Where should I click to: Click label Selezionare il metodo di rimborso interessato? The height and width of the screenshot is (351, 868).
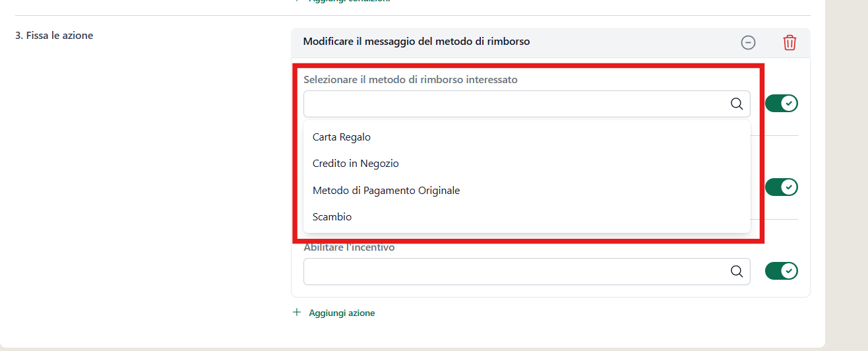(x=410, y=79)
